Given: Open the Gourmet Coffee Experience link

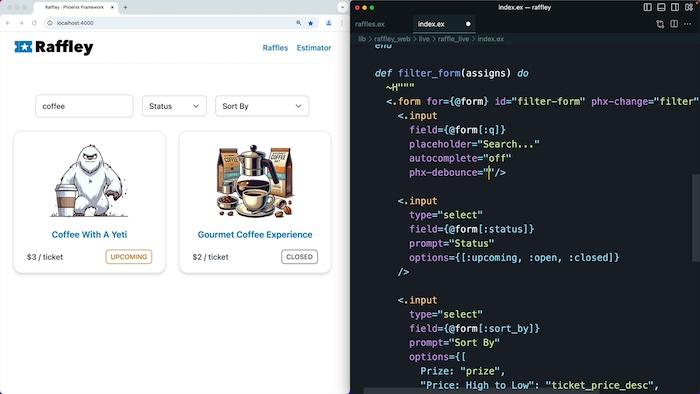Looking at the screenshot, I should pyautogui.click(x=255, y=235).
